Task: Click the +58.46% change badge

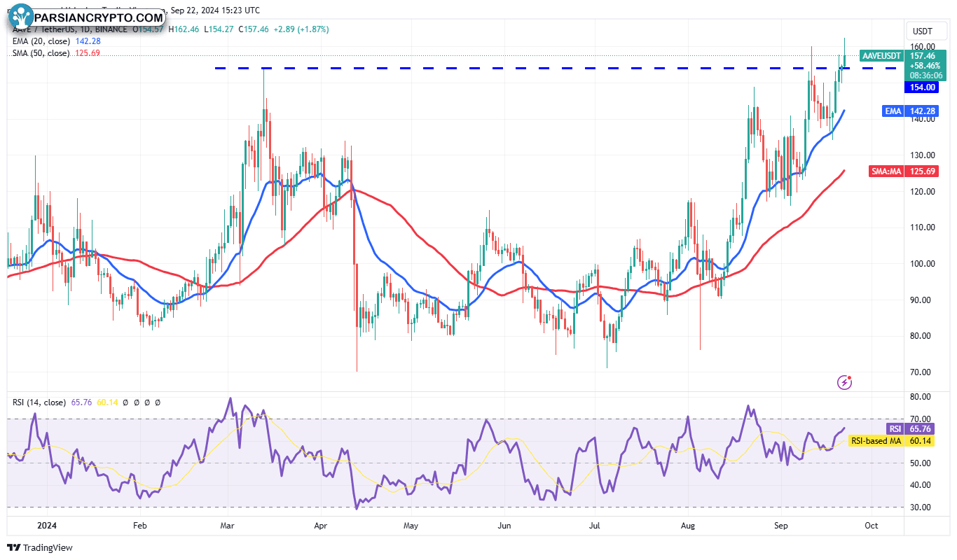Action: [x=926, y=65]
